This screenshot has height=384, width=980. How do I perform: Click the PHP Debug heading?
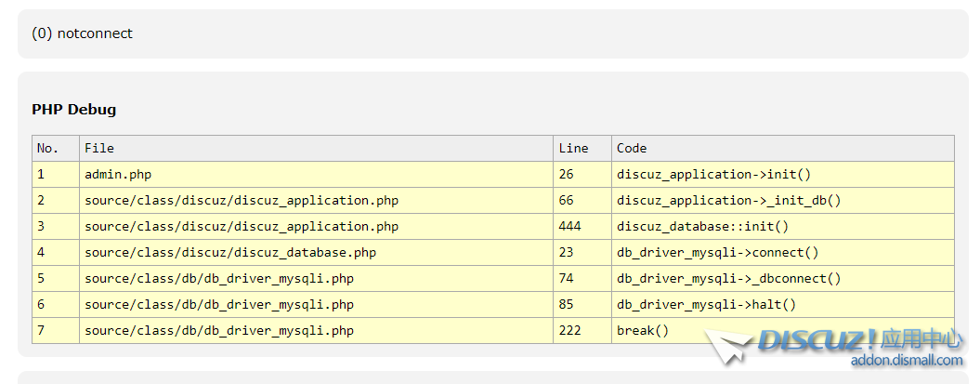(x=74, y=110)
